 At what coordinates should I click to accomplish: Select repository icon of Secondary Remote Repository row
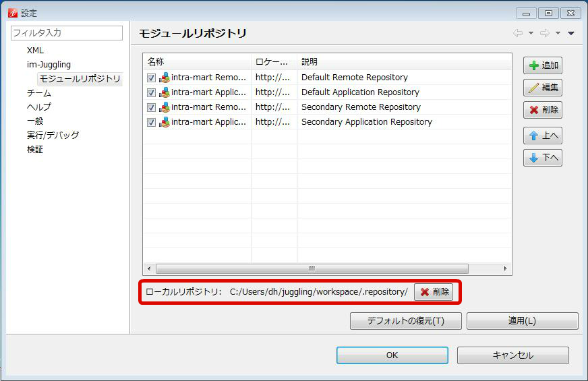pyautogui.click(x=165, y=107)
